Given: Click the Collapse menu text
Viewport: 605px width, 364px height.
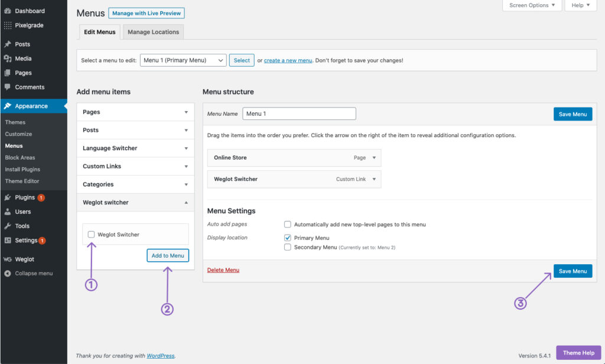Looking at the screenshot, I should point(34,273).
